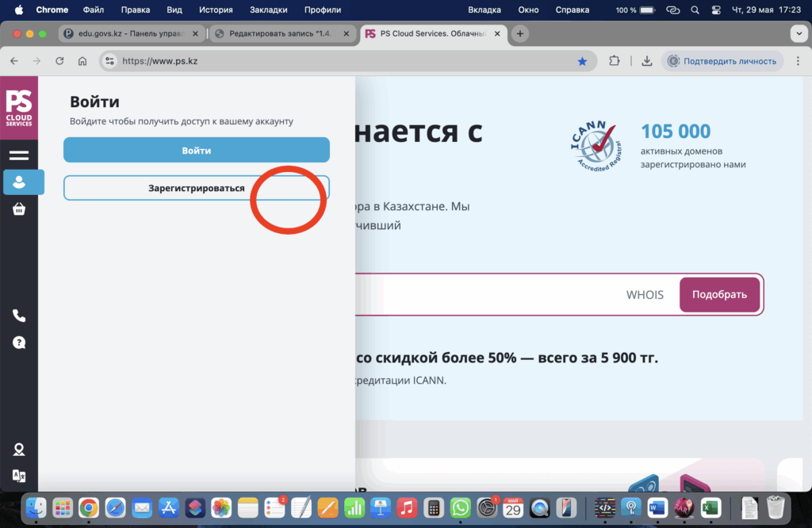This screenshot has height=528, width=812.
Task: Reload the page
Action: coord(59,61)
